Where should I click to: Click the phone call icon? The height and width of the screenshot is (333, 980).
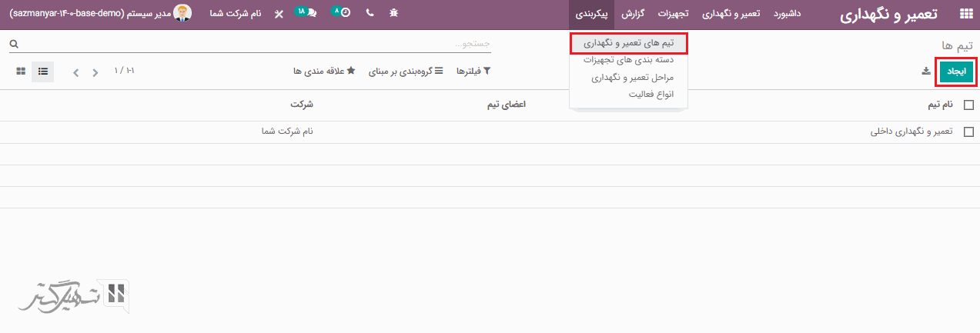tap(370, 14)
